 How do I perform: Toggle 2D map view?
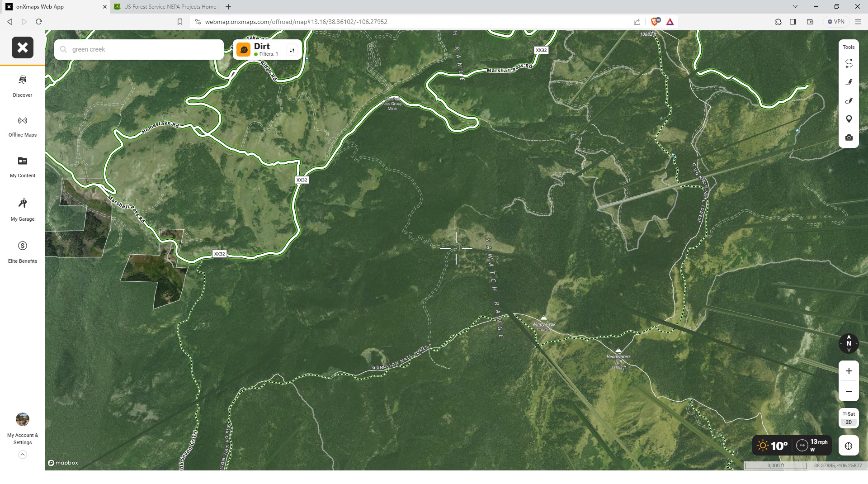pos(849,422)
